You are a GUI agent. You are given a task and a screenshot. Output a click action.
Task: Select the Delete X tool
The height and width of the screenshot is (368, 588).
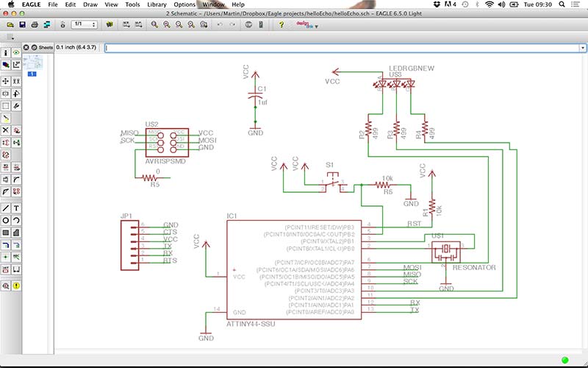(6, 130)
